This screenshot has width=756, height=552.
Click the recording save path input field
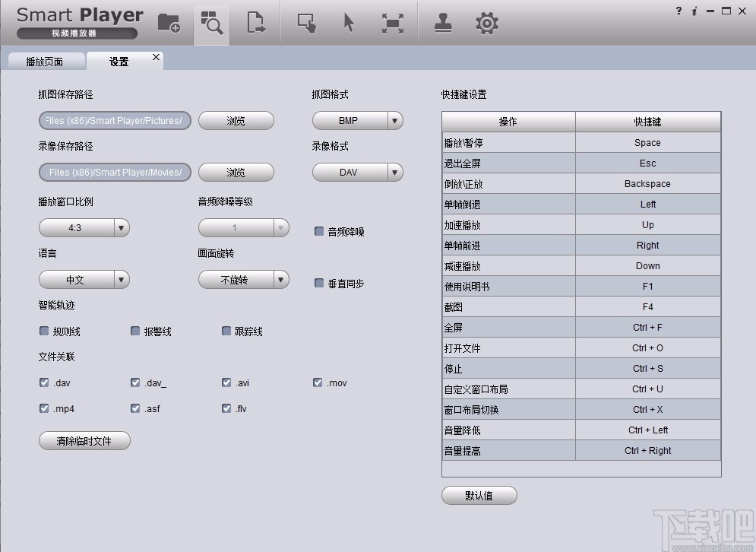[114, 172]
